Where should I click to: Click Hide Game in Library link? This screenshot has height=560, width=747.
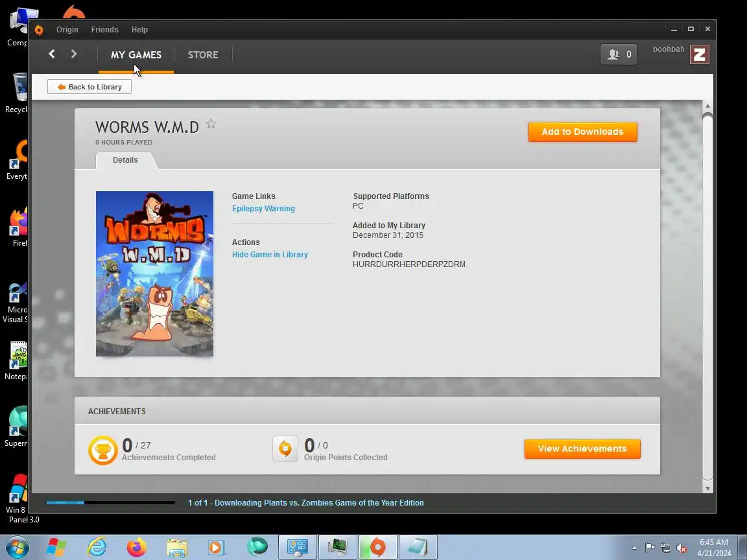[270, 255]
